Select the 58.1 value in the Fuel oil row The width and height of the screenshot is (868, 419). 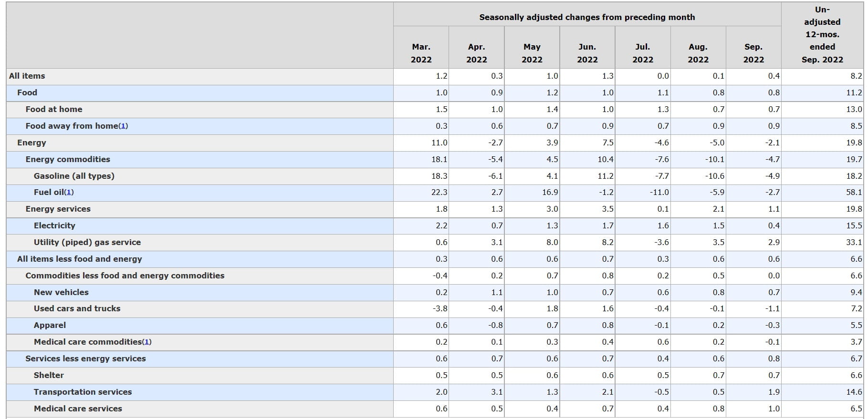coord(854,192)
